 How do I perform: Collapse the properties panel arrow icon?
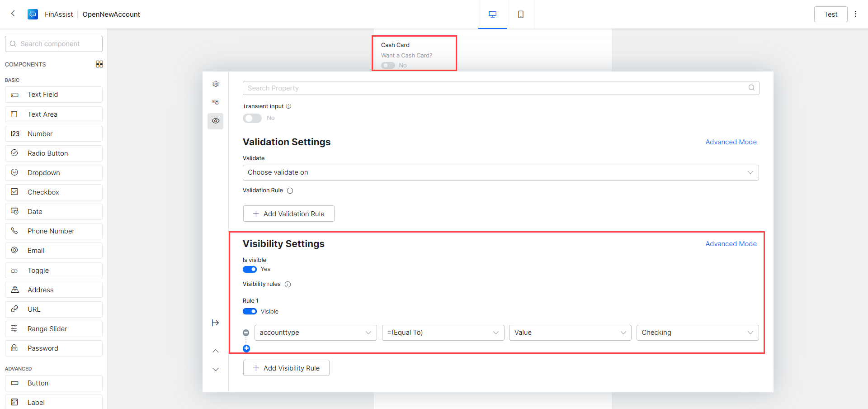coord(216,323)
